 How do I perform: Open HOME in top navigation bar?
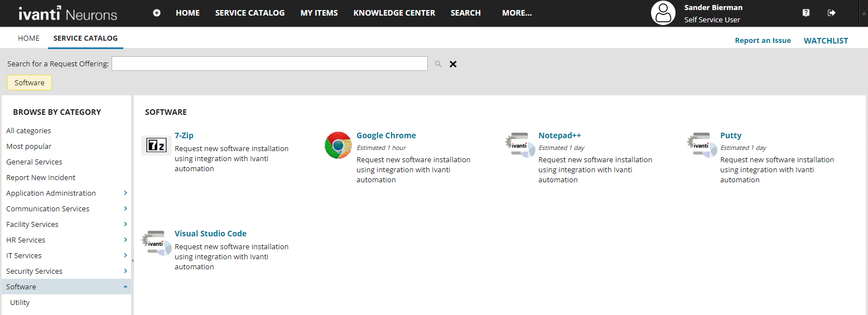(187, 13)
